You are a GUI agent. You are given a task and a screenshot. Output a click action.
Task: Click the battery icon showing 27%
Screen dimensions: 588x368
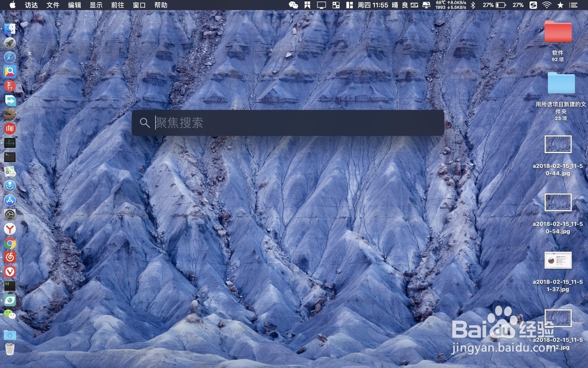coord(500,6)
